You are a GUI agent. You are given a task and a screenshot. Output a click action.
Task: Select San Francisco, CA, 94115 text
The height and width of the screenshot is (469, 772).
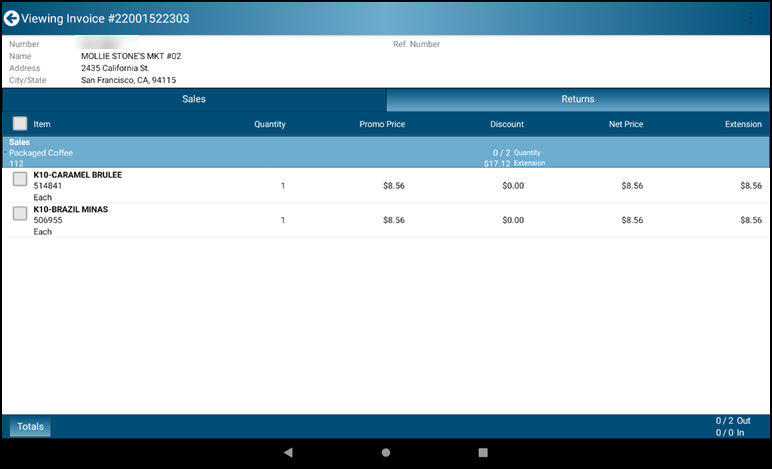pyautogui.click(x=129, y=80)
